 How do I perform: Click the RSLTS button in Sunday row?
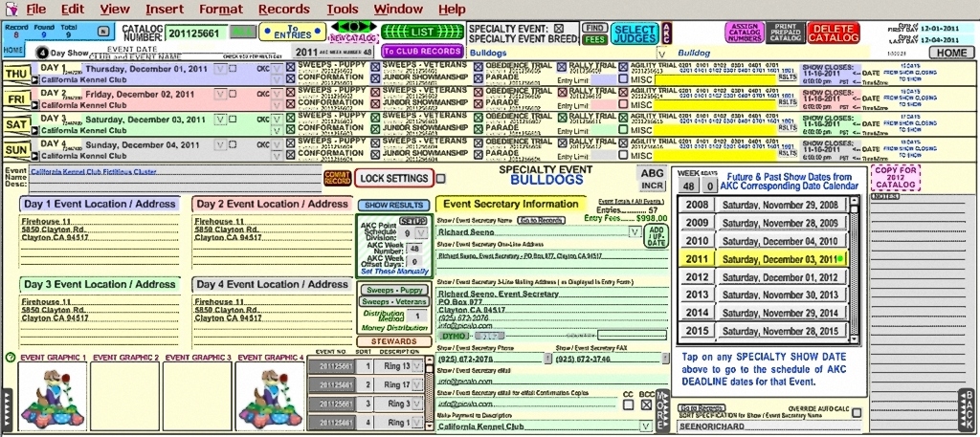point(789,155)
